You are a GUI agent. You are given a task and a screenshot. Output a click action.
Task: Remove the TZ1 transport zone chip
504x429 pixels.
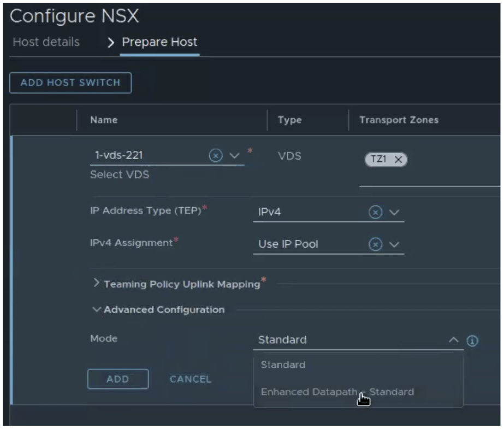coord(398,160)
